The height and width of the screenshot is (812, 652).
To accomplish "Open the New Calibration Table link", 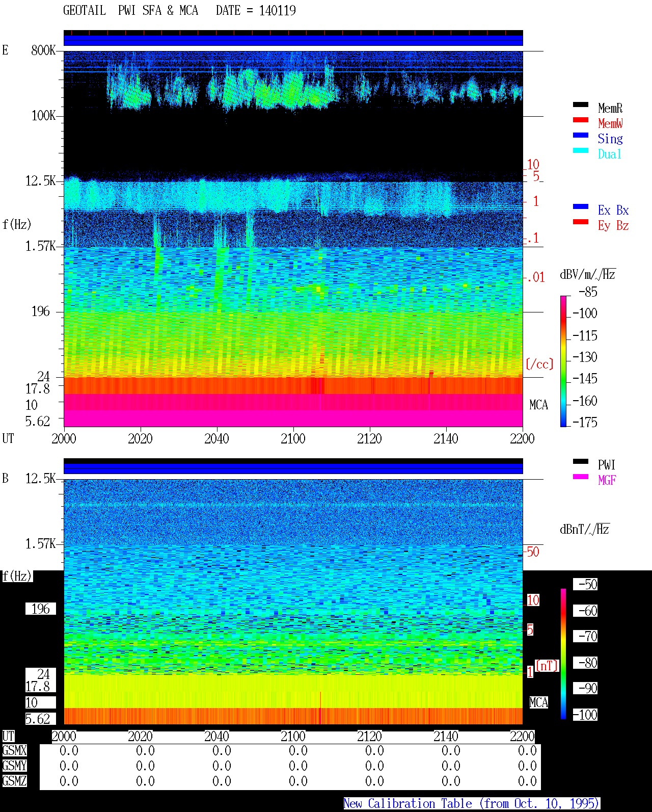I will [x=472, y=804].
